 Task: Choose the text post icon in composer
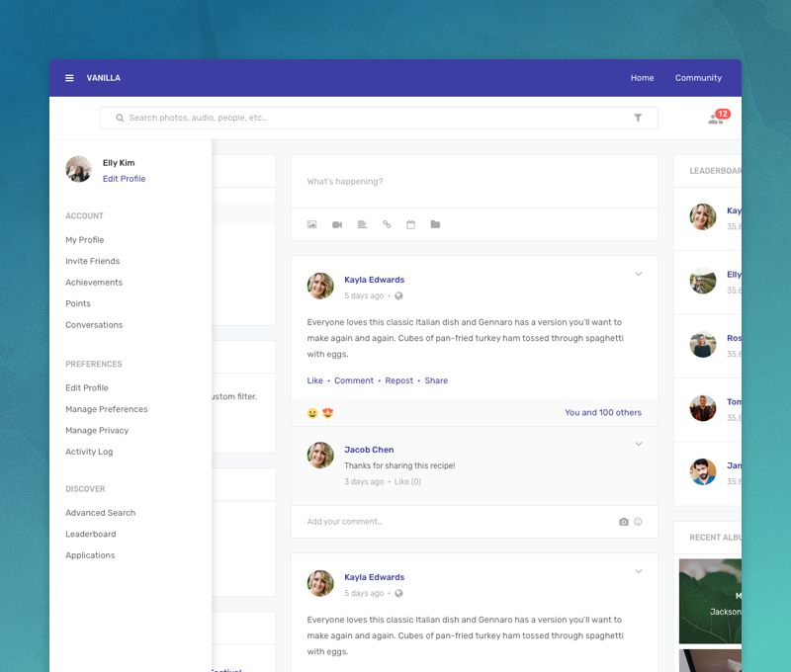(x=362, y=224)
